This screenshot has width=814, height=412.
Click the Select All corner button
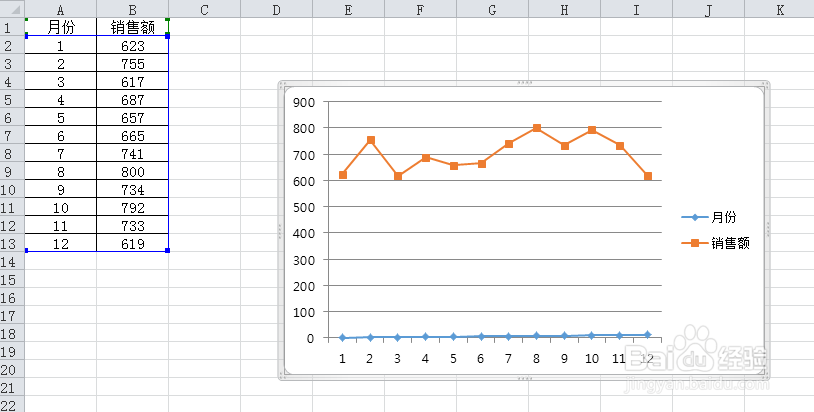pos(12,9)
